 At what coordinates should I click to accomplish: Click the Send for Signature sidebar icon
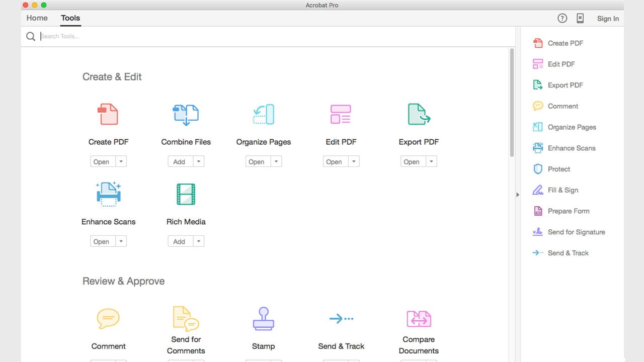[x=537, y=232]
